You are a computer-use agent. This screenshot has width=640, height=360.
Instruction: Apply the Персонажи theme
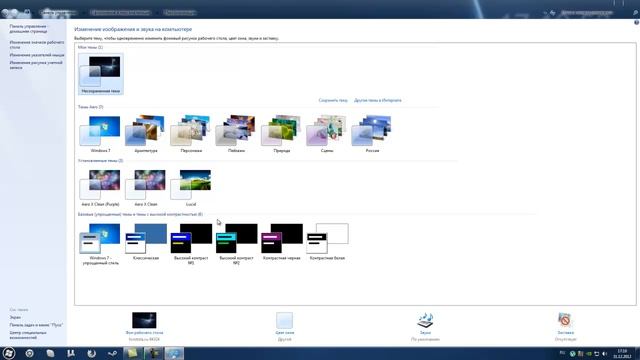pyautogui.click(x=191, y=133)
